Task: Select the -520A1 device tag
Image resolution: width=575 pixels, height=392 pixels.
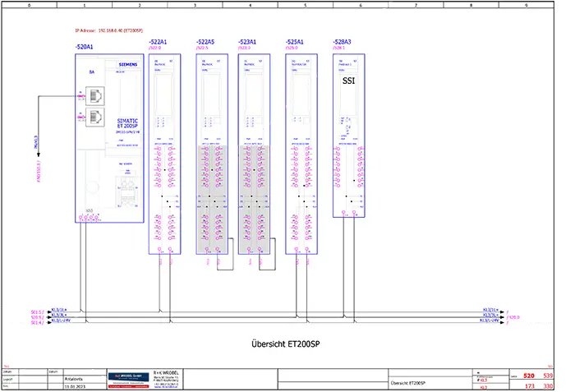Action: [84, 47]
